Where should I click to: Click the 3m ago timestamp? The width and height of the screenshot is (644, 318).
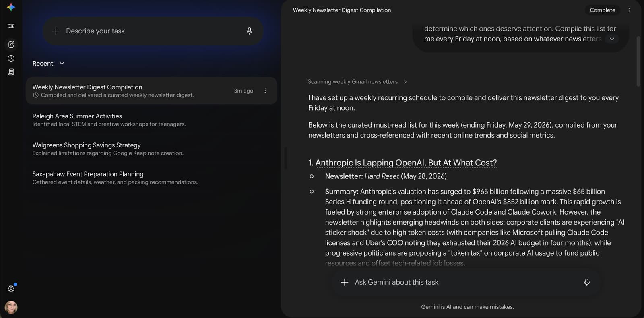[244, 91]
